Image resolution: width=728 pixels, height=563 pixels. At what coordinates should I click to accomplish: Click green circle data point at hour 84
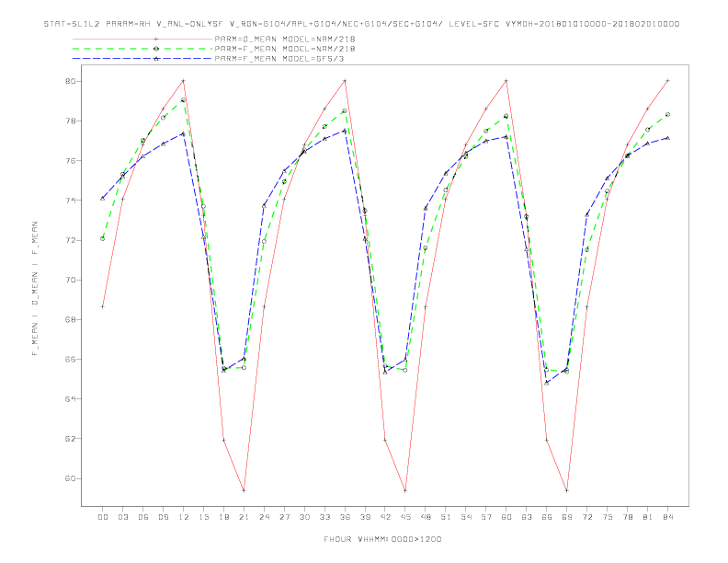[667, 114]
